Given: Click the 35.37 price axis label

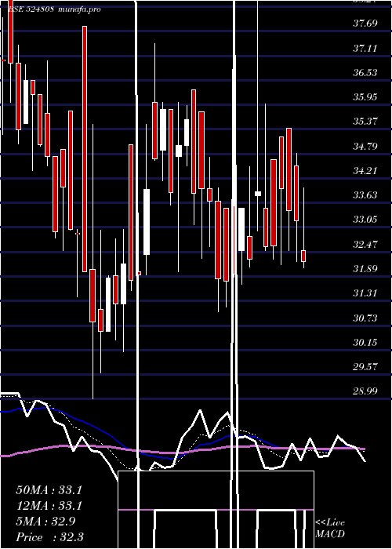Looking at the screenshot, I should (365, 122).
